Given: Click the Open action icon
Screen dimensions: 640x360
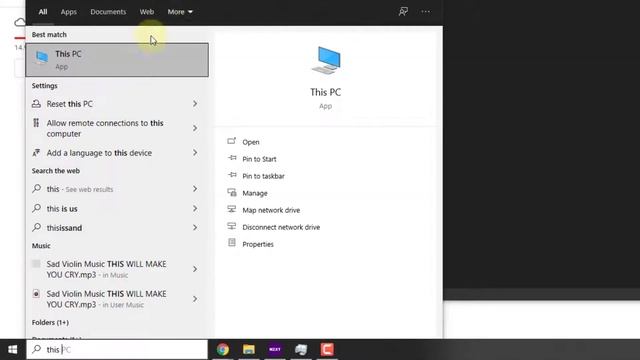Looking at the screenshot, I should click(x=231, y=141).
